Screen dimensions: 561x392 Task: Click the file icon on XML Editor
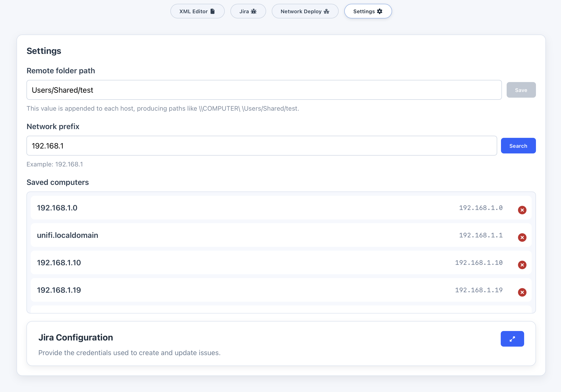coord(213,11)
